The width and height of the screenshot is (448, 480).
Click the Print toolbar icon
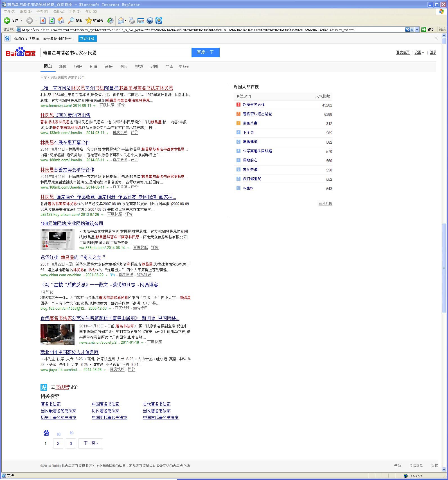[x=132, y=21]
